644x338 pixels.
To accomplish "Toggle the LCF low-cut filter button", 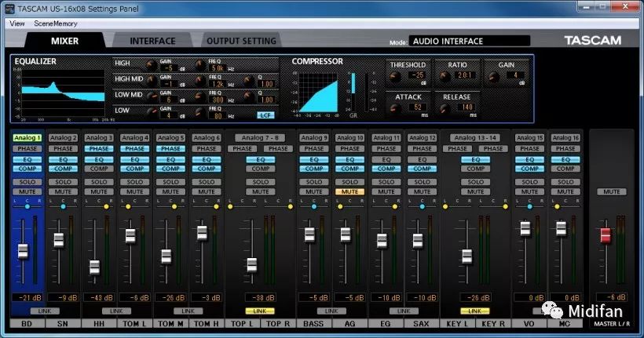I will click(x=265, y=115).
